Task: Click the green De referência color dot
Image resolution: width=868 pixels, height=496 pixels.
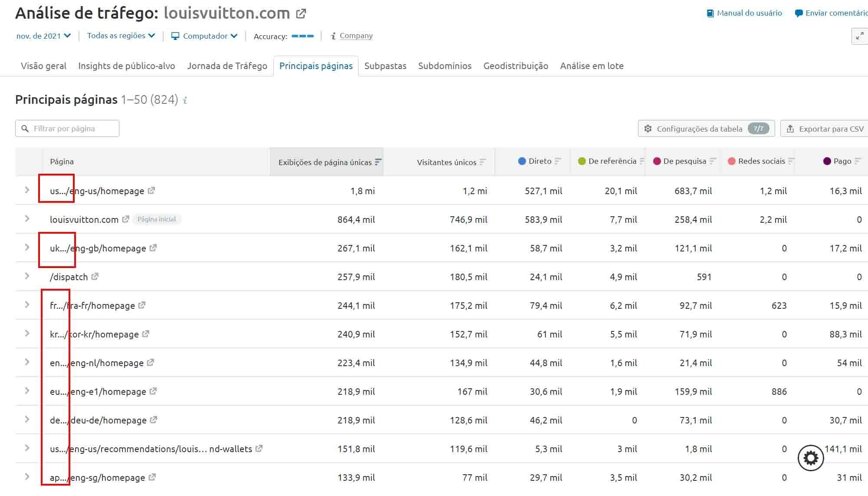Action: [x=582, y=161]
